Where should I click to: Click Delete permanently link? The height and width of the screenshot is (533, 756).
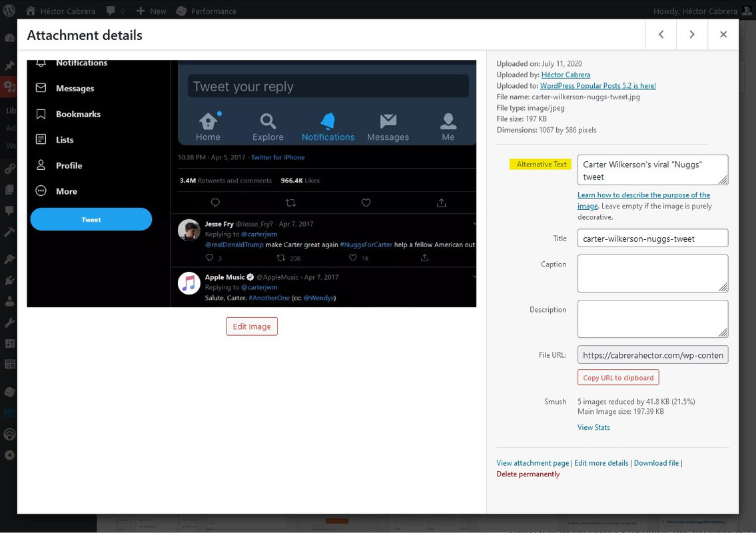point(528,474)
